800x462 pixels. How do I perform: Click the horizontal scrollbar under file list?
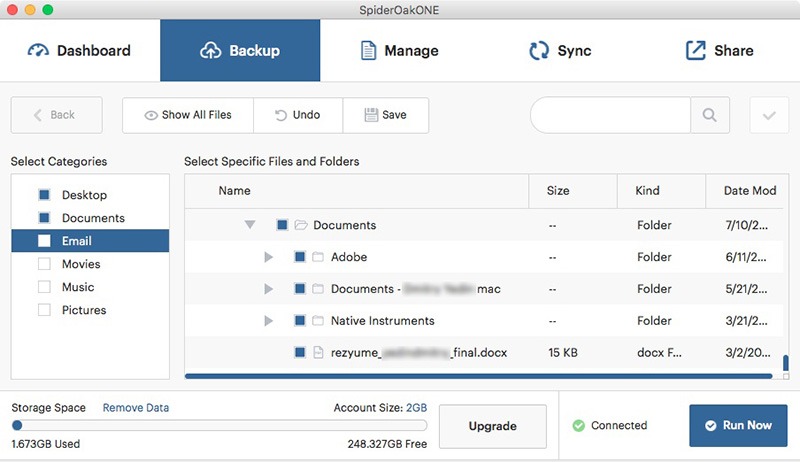(479, 376)
